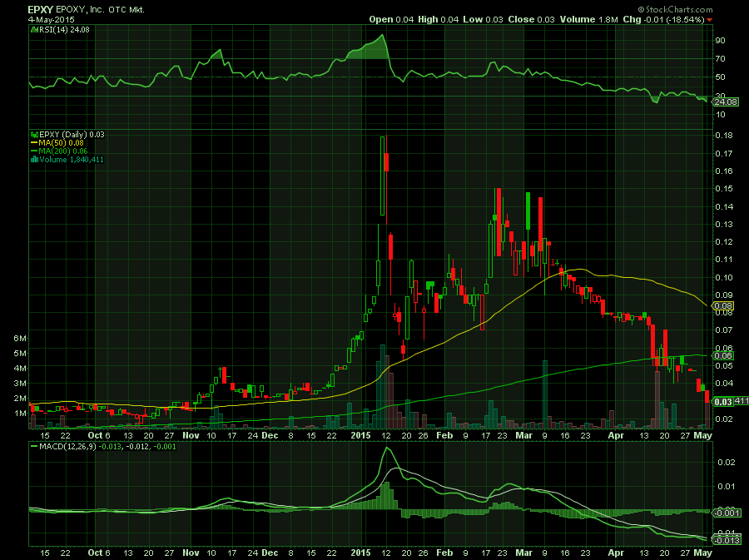The height and width of the screenshot is (560, 749).
Task: Click the Volume 1,840,411 legend text
Action: (x=72, y=160)
